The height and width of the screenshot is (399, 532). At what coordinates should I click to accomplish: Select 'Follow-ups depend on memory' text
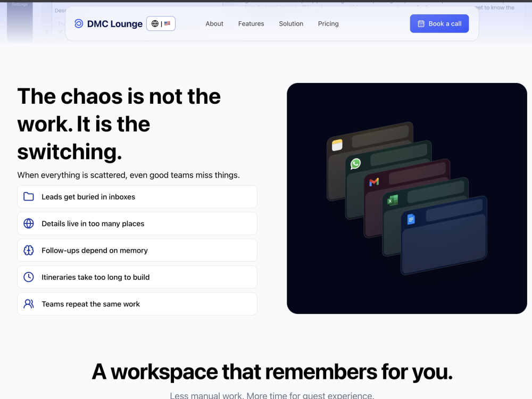tap(95, 251)
